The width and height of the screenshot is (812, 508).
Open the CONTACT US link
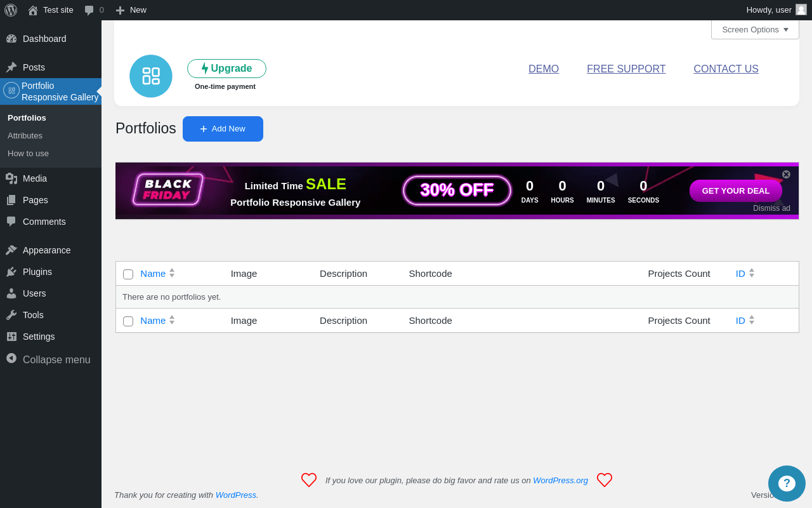(x=726, y=69)
